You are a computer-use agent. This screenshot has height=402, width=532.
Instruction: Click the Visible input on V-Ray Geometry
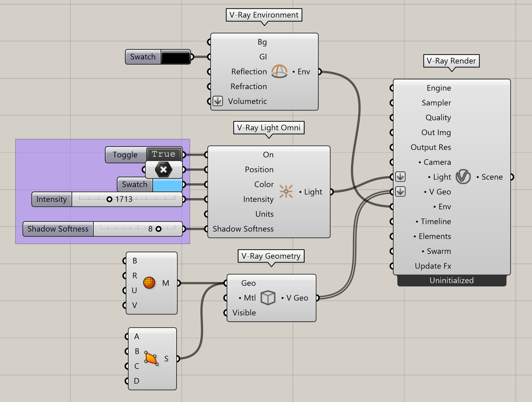[x=244, y=313]
